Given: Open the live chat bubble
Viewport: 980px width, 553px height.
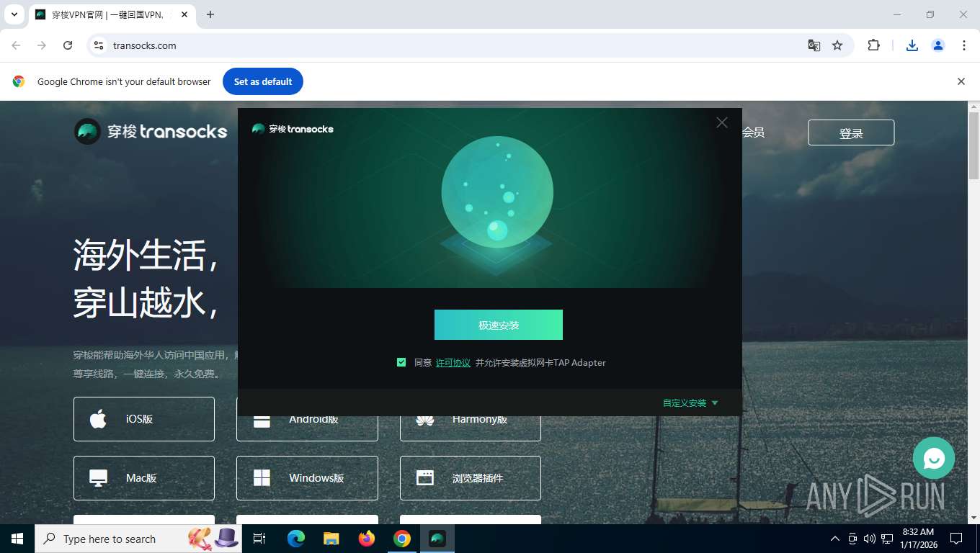Looking at the screenshot, I should [x=934, y=458].
